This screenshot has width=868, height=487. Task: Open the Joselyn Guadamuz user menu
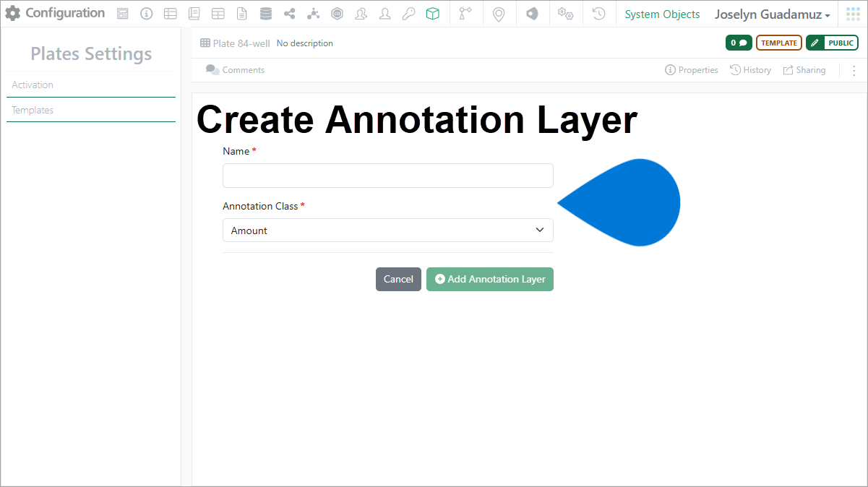[772, 14]
